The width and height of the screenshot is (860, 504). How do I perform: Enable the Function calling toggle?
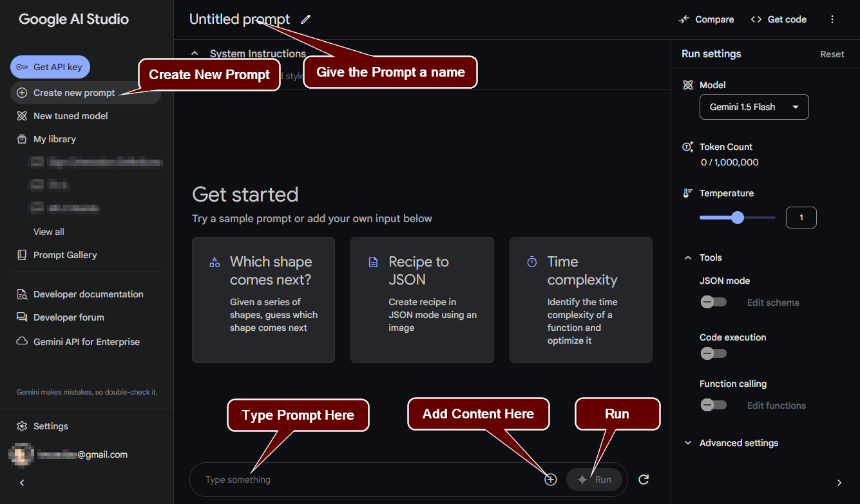tap(713, 405)
